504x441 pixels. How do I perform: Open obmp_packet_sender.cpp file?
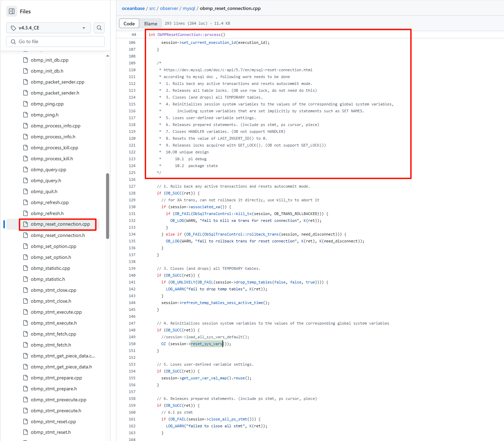point(57,82)
